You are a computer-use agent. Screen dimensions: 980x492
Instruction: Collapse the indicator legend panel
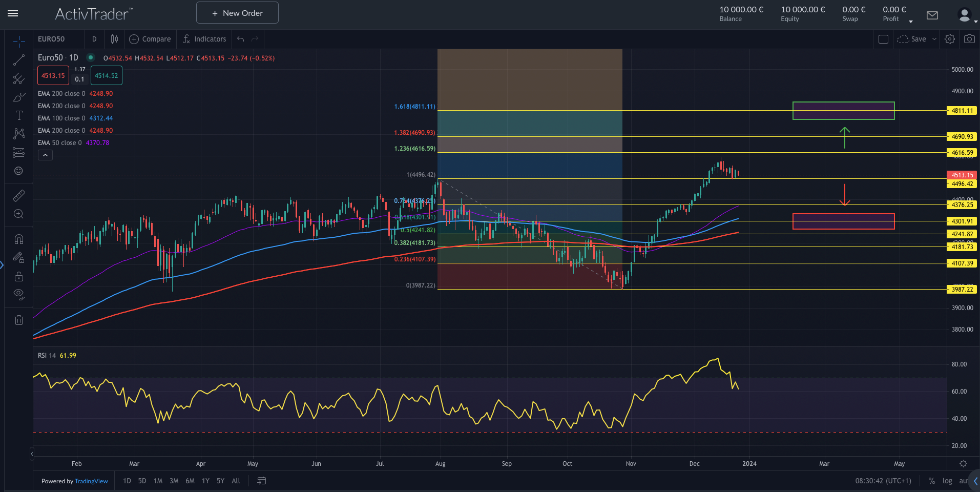click(x=45, y=155)
